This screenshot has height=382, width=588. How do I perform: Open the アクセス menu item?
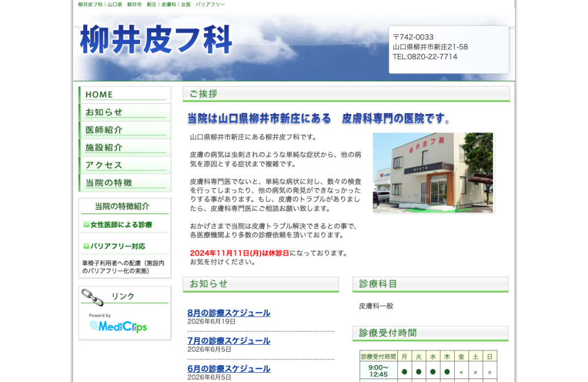click(x=125, y=165)
